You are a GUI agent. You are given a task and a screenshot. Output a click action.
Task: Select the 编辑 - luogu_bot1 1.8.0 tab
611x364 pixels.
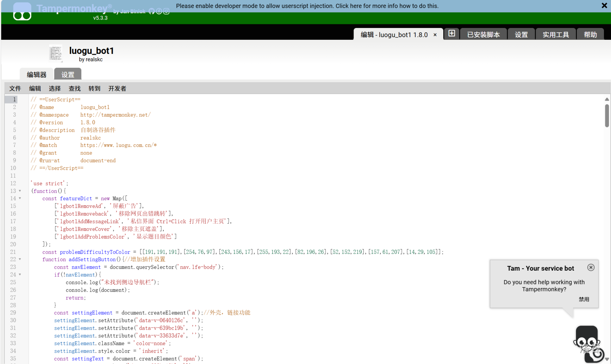[x=394, y=35]
